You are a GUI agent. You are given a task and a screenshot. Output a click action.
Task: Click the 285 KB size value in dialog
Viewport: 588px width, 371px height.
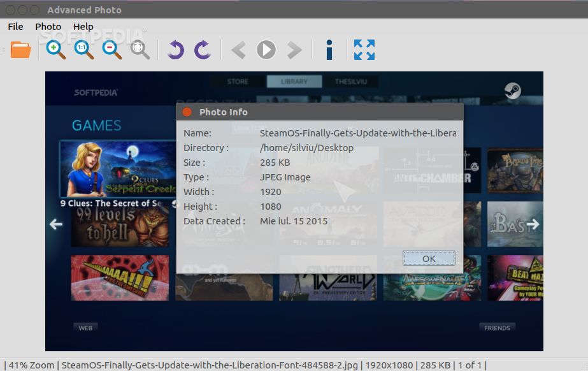[x=275, y=163]
